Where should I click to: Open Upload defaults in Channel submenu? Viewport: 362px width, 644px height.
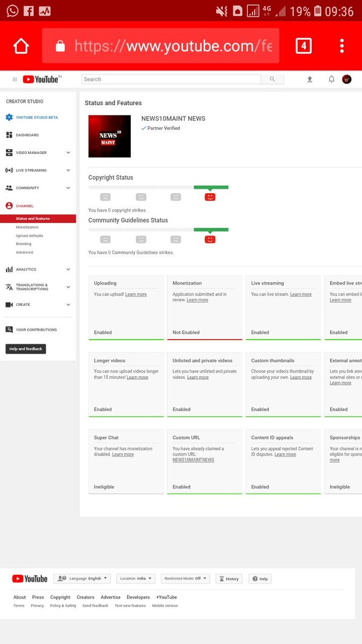(29, 236)
